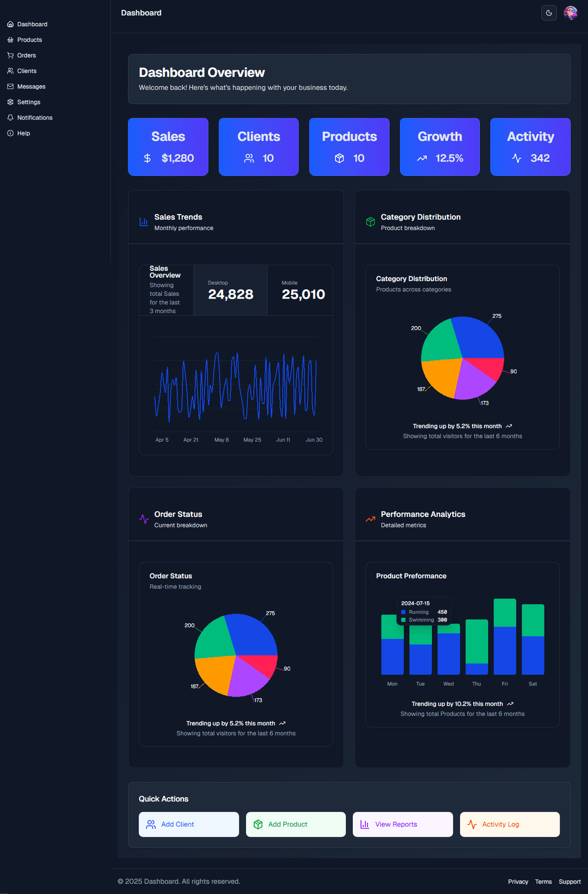Click the Orders cart icon in sidebar

(x=10, y=56)
